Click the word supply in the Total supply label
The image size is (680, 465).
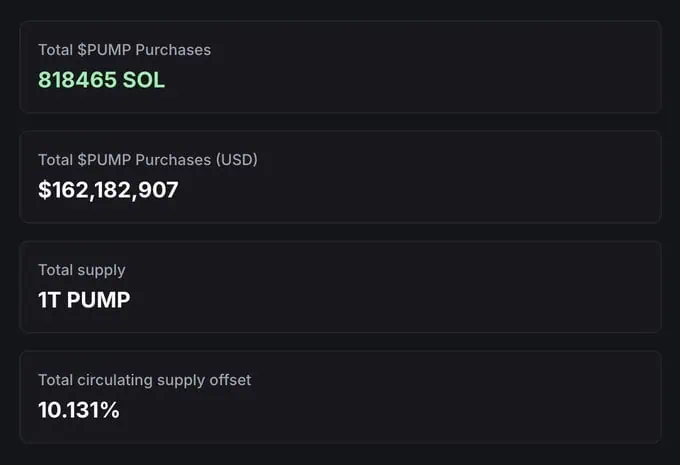coord(103,270)
